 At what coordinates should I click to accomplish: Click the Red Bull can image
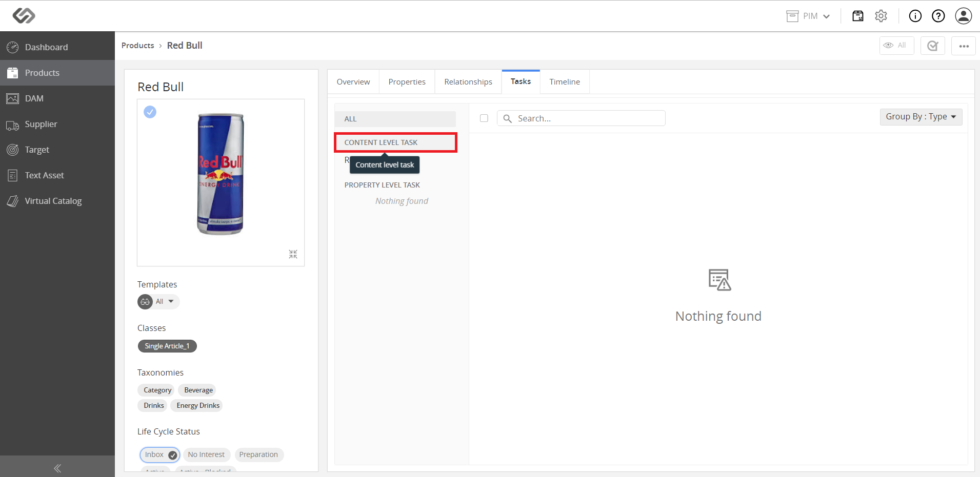tap(221, 174)
